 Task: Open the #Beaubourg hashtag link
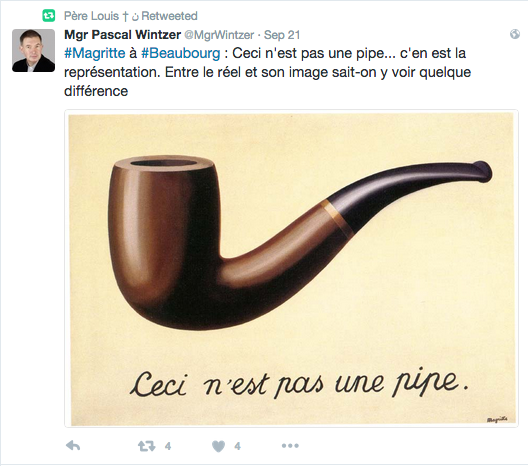[x=180, y=53]
